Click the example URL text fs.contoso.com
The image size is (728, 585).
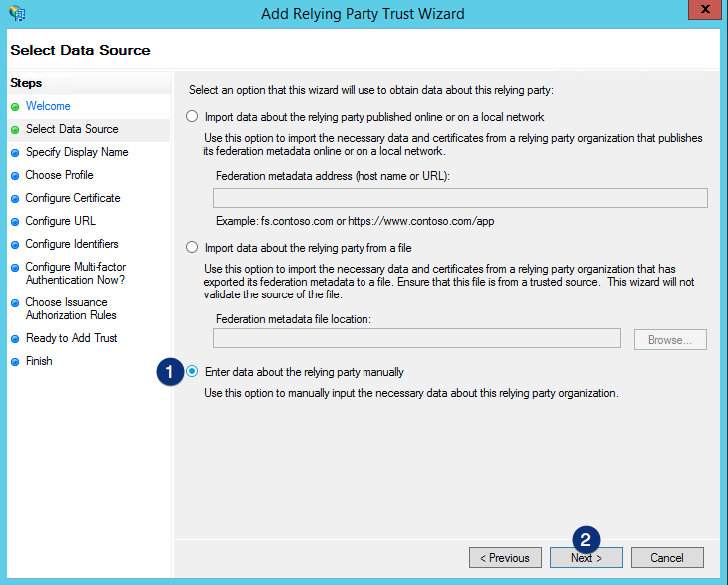pyautogui.click(x=297, y=221)
